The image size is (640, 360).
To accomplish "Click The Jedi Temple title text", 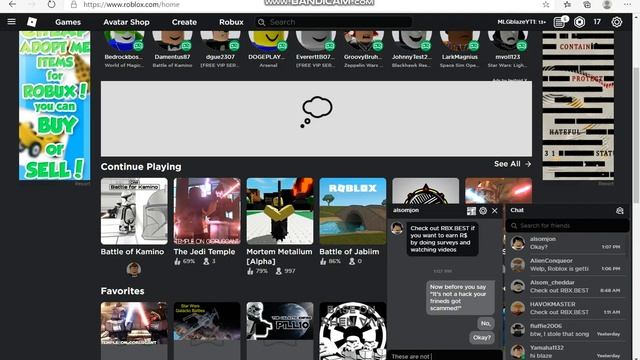I will click(x=204, y=252).
